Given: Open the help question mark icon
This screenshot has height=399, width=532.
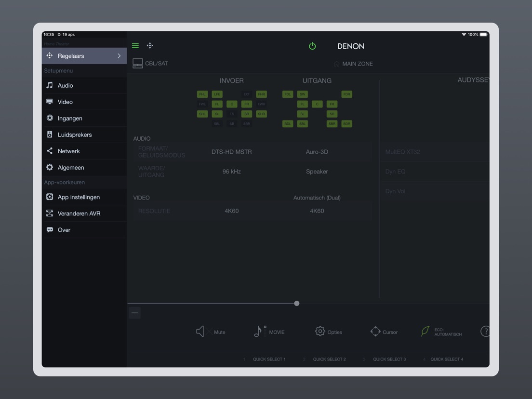Looking at the screenshot, I should [486, 331].
